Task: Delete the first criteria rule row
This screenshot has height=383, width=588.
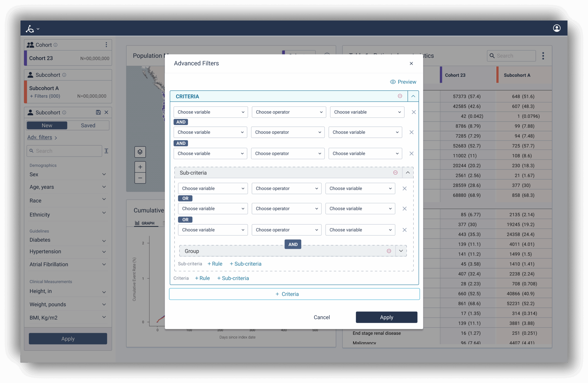Action: 414,112
